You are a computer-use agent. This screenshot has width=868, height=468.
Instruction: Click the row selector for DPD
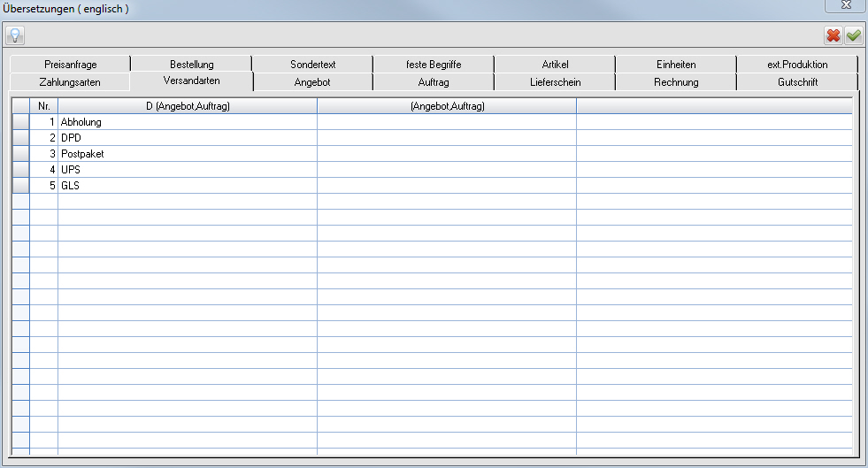click(x=21, y=138)
